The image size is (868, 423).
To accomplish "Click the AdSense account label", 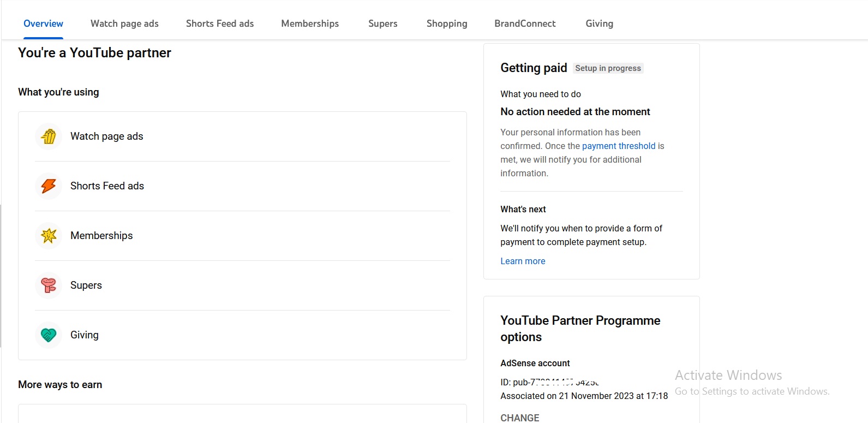I will (535, 363).
